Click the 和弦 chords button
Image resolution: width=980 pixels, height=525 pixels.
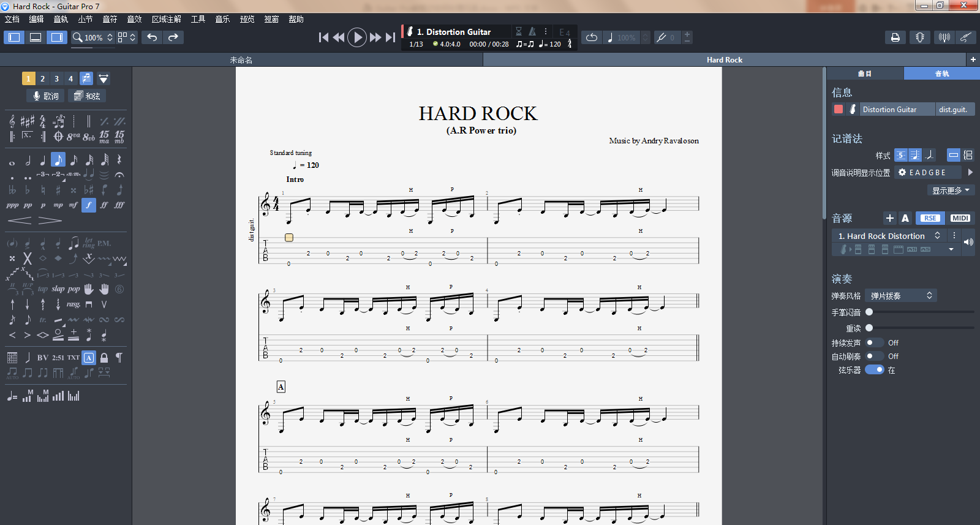87,96
